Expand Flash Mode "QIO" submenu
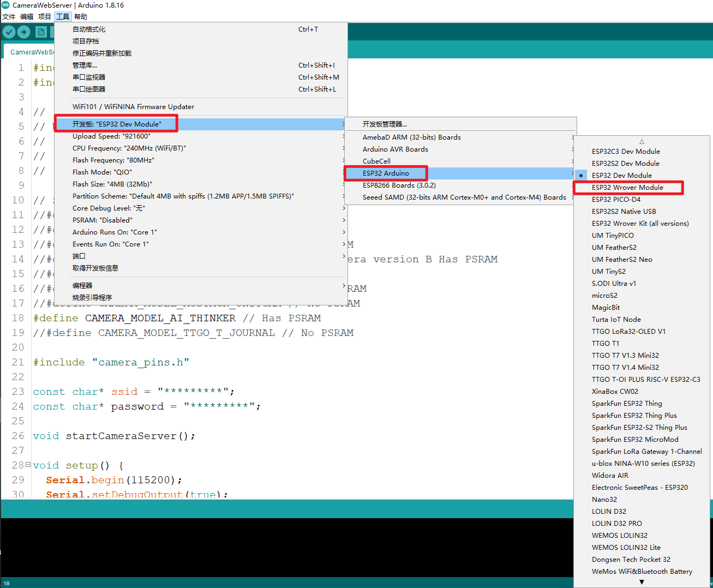Viewport: 713px width, 588px height. [201, 172]
